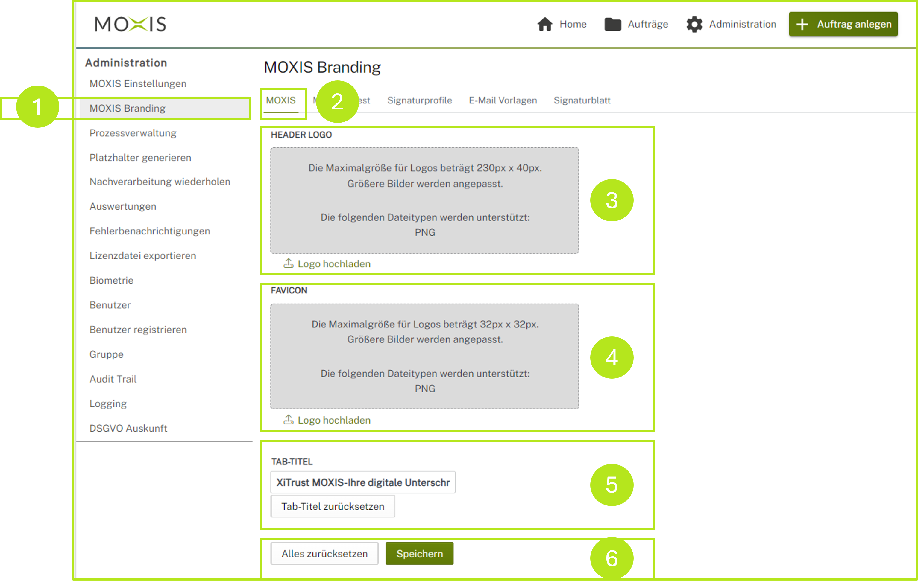Click Tab-Titel zurücksetzen button

[x=333, y=506]
